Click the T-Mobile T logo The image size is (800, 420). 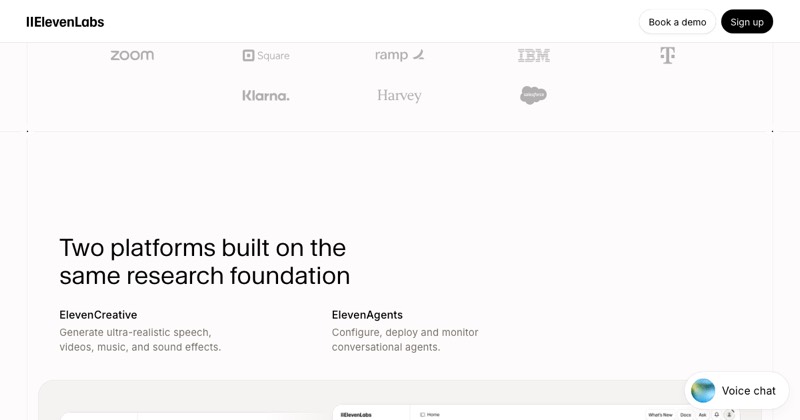click(x=667, y=55)
